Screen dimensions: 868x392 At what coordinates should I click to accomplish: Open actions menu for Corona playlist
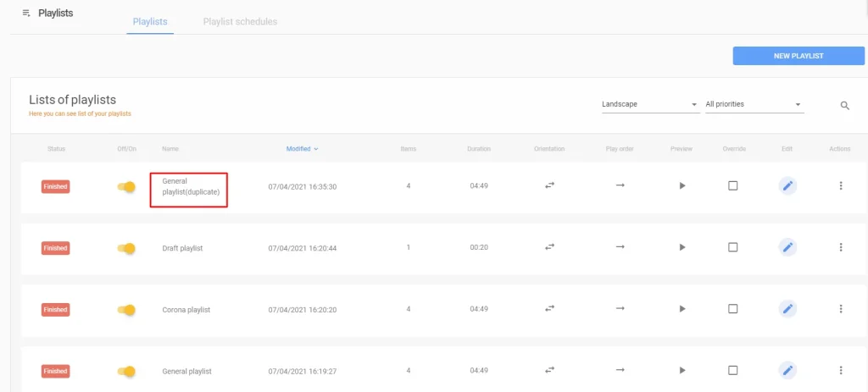tap(840, 308)
